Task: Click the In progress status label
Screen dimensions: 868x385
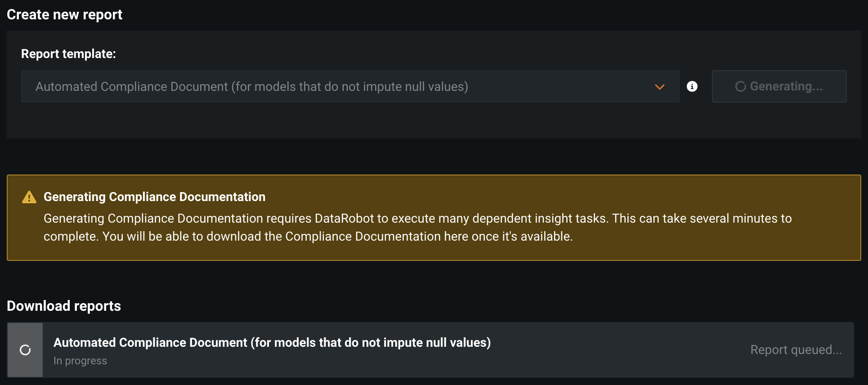Action: 80,361
